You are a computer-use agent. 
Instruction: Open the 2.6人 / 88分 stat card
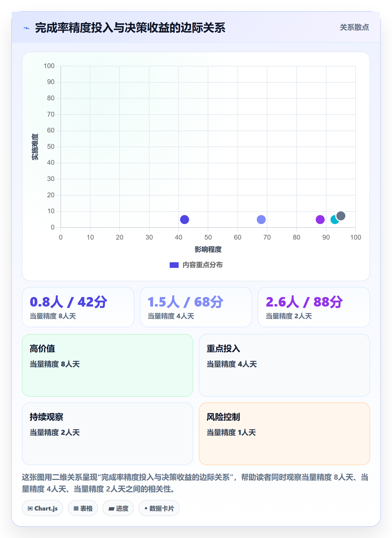pos(314,307)
